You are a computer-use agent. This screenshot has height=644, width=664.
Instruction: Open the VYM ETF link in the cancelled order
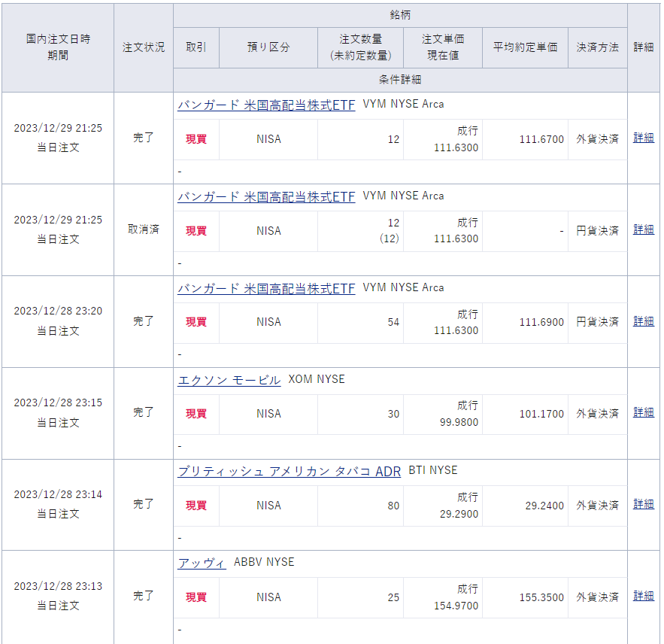pos(266,196)
